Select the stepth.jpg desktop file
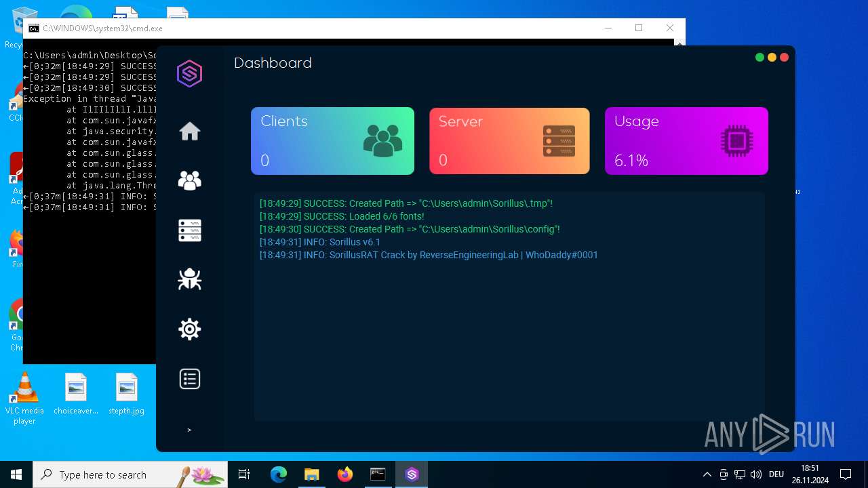This screenshot has height=488, width=868. [x=127, y=394]
